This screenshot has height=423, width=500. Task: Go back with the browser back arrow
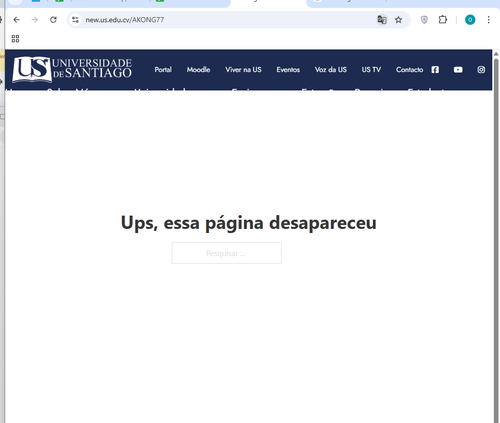pos(16,20)
